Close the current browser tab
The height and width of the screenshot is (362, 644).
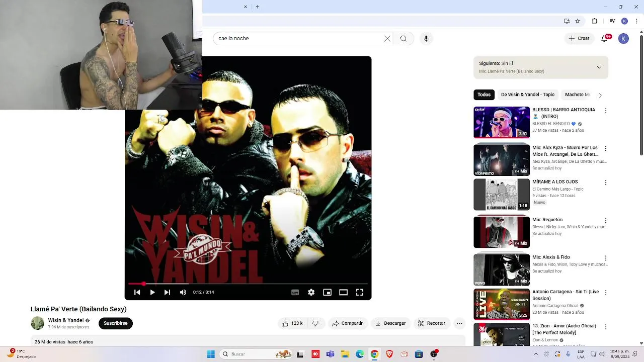[x=246, y=7]
